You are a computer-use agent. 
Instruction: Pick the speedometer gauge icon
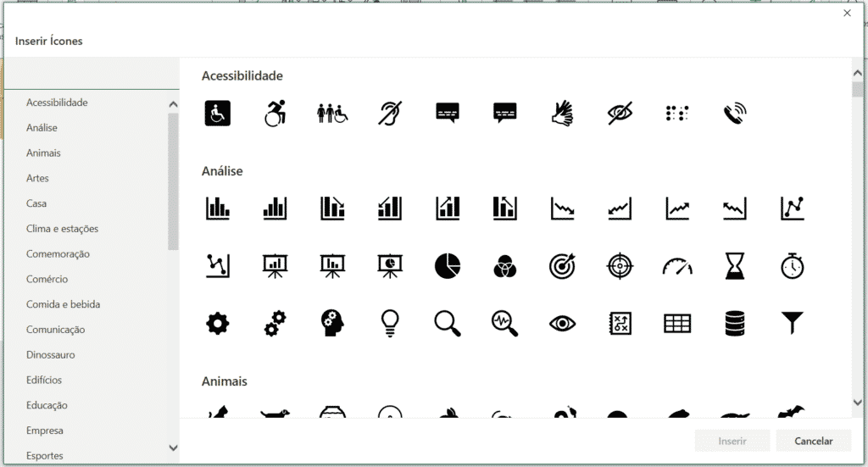(676, 266)
